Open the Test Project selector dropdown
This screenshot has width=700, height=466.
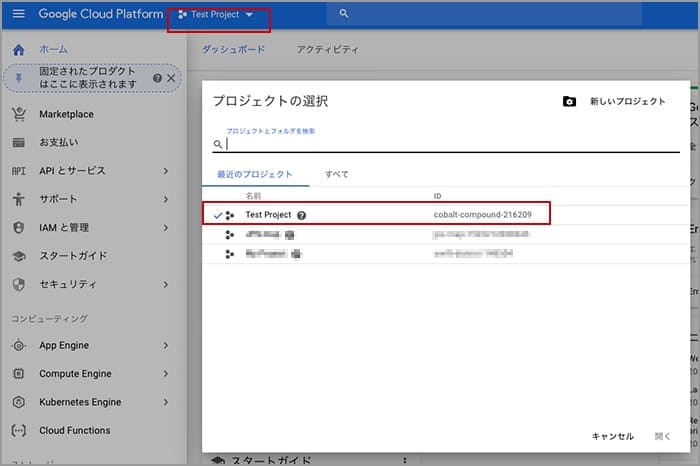216,15
